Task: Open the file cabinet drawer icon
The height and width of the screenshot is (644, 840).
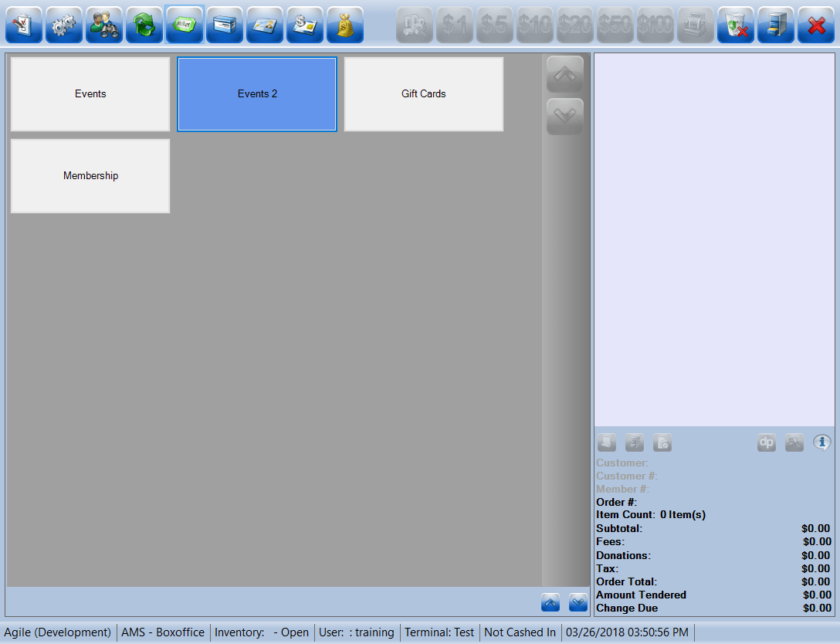Action: [776, 25]
